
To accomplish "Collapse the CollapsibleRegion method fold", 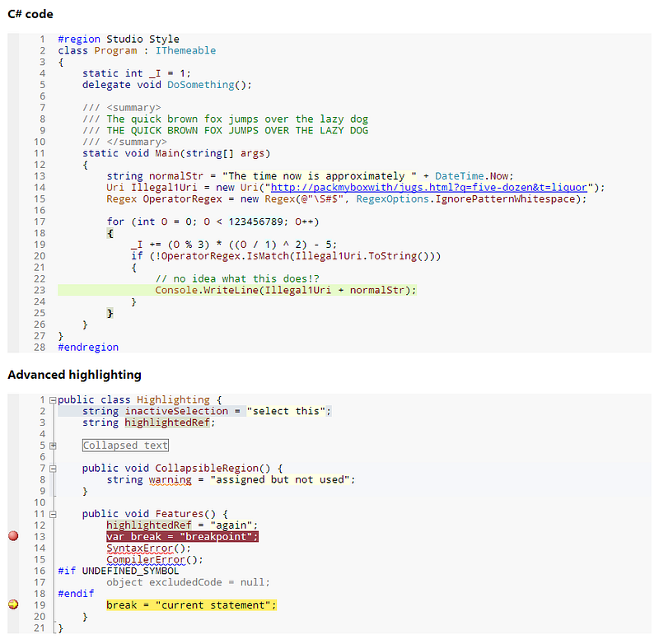I will tap(53, 469).
